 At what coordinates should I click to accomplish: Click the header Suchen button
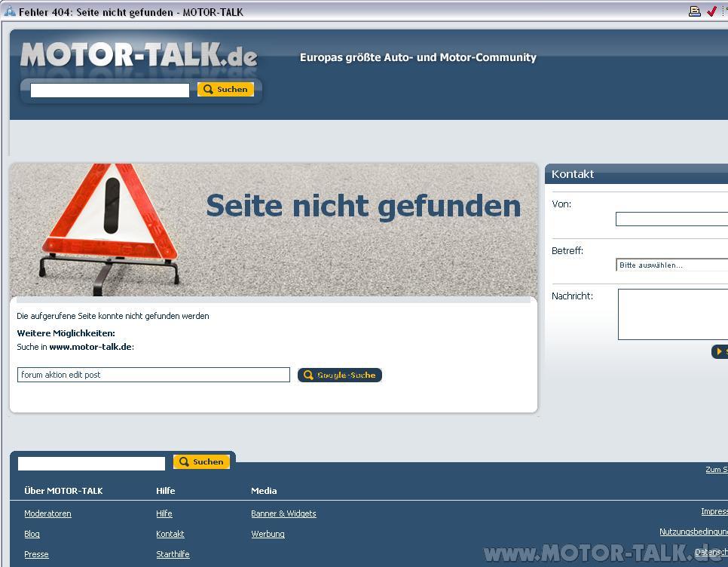225,89
